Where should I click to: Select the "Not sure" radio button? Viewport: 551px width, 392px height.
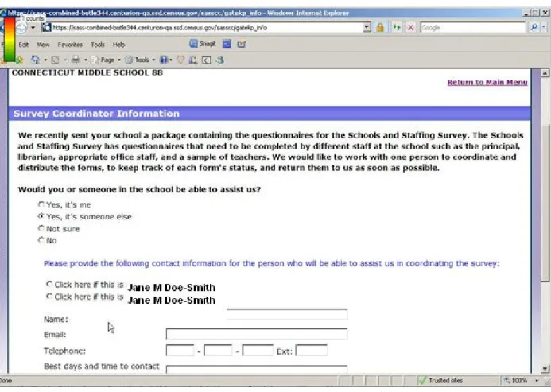41,228
